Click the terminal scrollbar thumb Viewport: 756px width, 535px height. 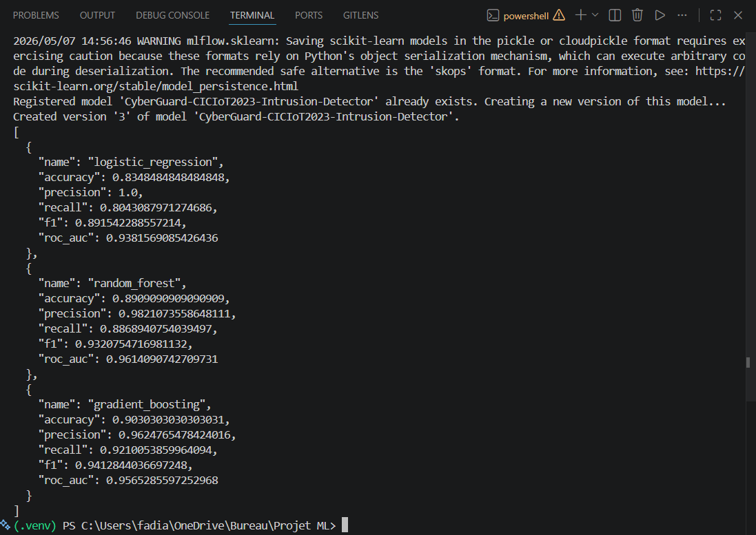tap(748, 362)
